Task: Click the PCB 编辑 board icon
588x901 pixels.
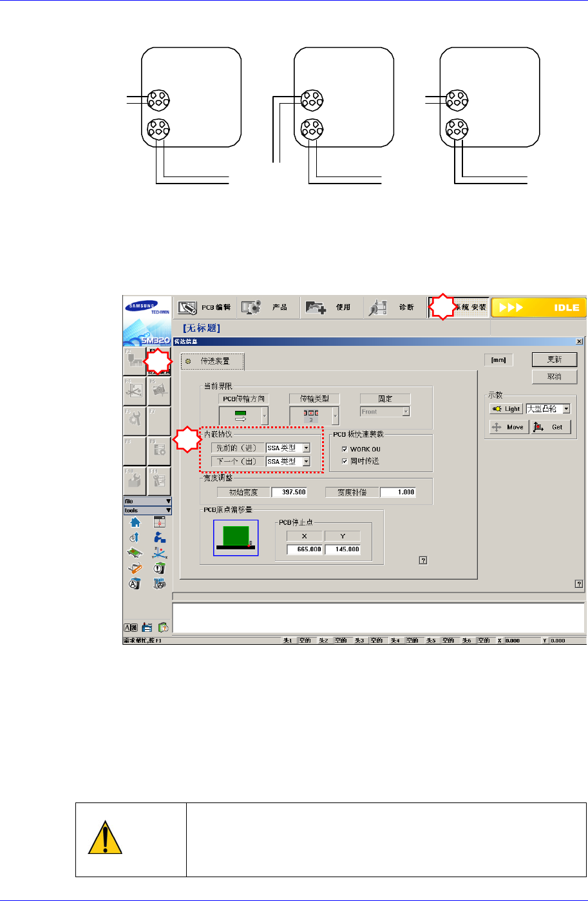Action: coord(187,308)
